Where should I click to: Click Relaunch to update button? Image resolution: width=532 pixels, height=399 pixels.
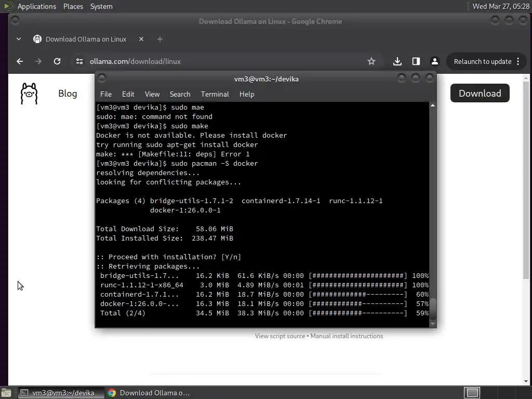click(483, 61)
